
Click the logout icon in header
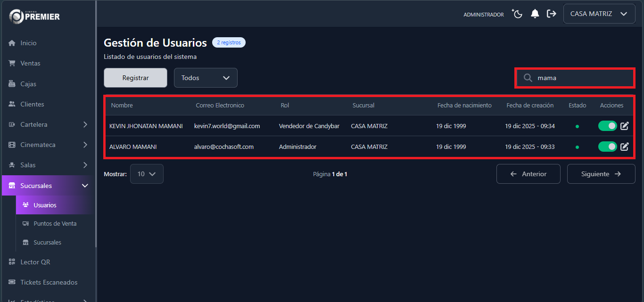tap(552, 14)
